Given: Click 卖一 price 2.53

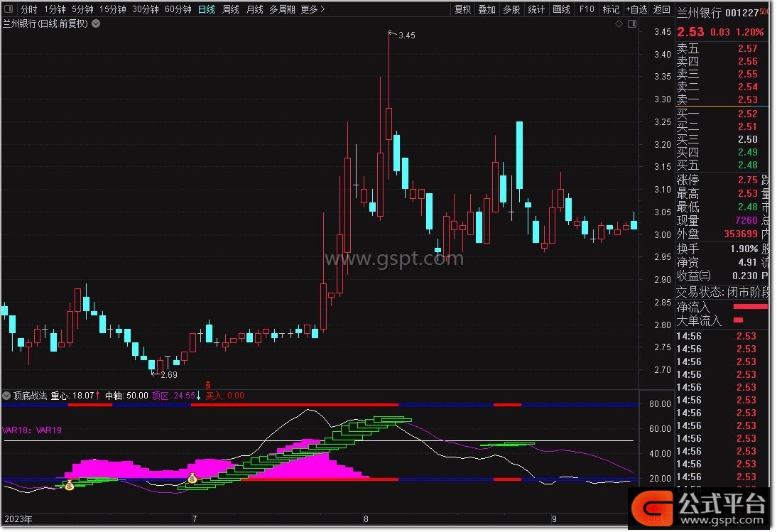Looking at the screenshot, I should click(746, 99).
